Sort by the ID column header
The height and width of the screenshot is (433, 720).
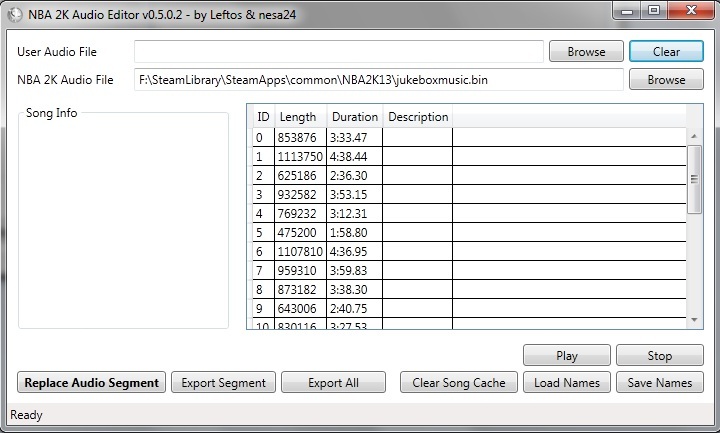263,117
